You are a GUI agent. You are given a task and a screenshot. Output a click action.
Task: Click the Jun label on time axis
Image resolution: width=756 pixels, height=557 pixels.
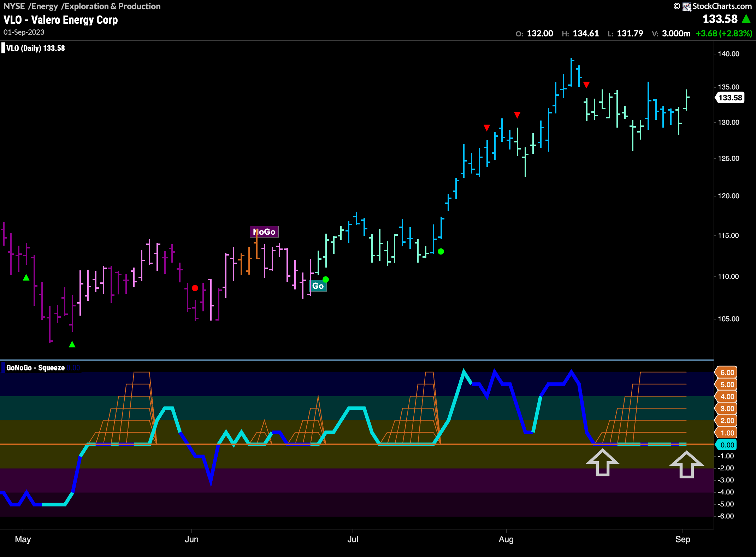[192, 539]
